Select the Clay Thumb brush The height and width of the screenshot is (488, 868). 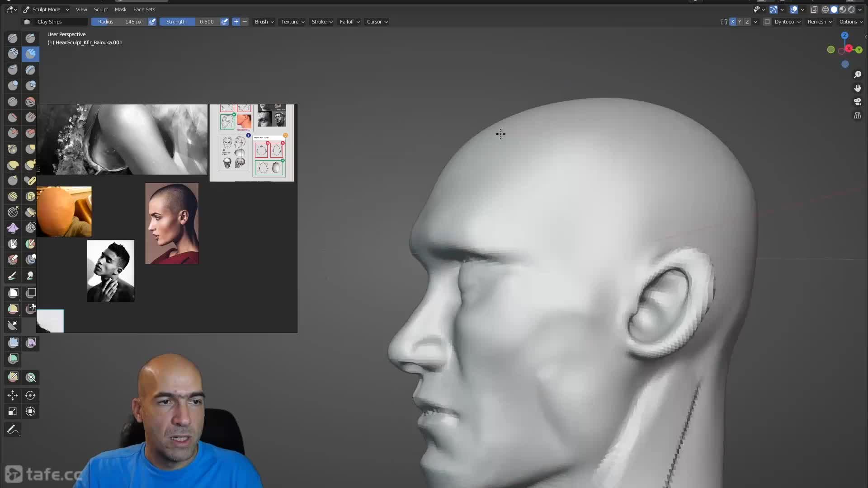[13, 70]
